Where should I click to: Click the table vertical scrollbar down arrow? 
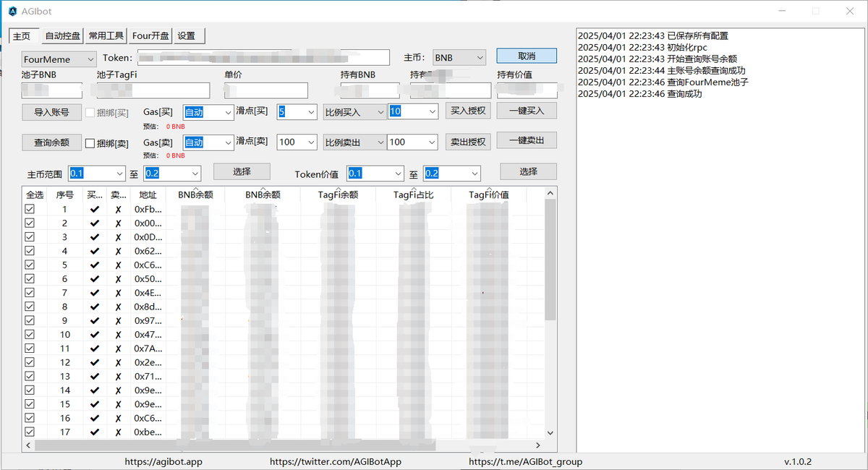point(550,432)
